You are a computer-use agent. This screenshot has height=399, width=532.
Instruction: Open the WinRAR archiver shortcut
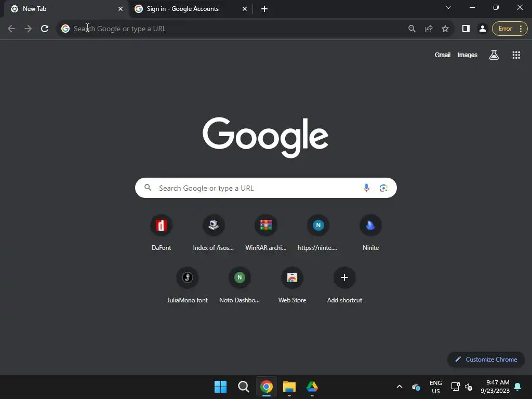[265, 232]
